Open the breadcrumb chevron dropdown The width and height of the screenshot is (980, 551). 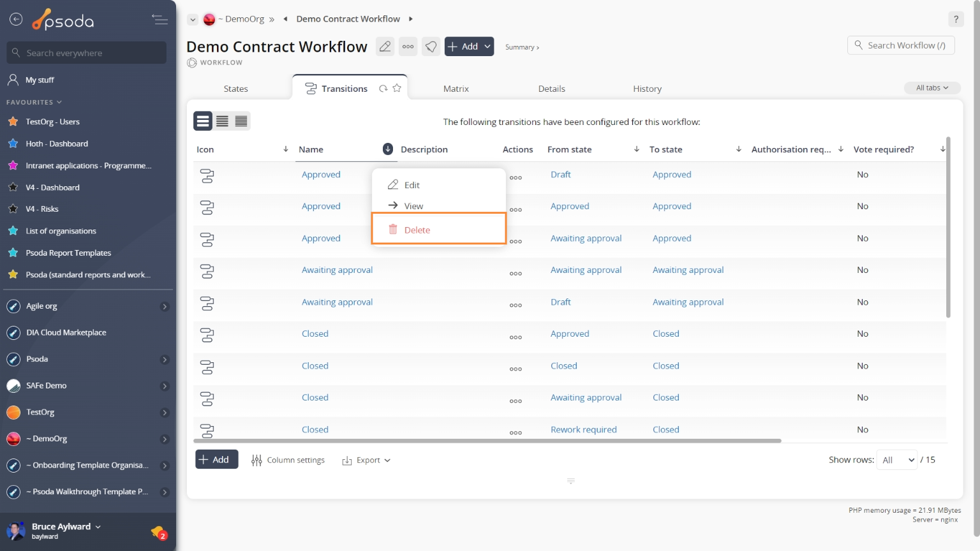[192, 20]
